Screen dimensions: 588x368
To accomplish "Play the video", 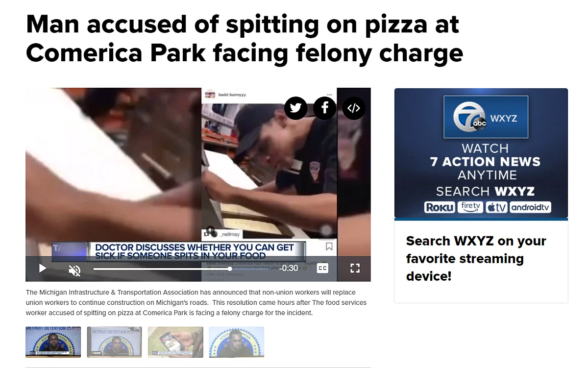I will pyautogui.click(x=43, y=268).
